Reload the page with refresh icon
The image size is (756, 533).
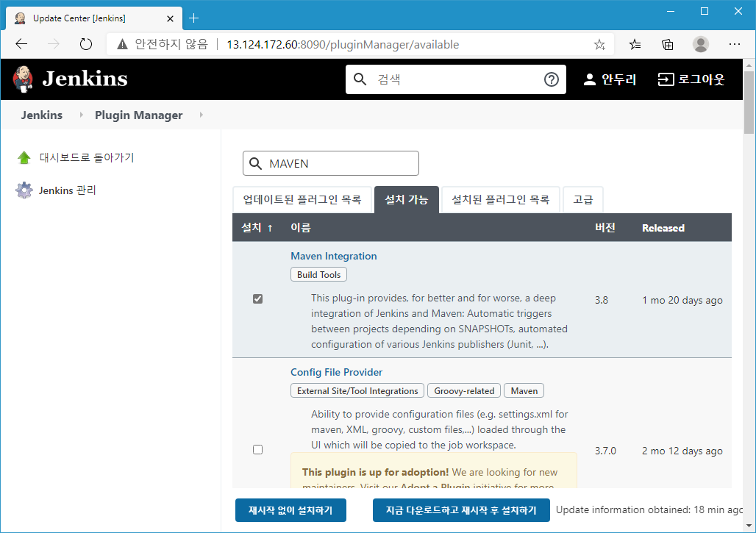86,44
